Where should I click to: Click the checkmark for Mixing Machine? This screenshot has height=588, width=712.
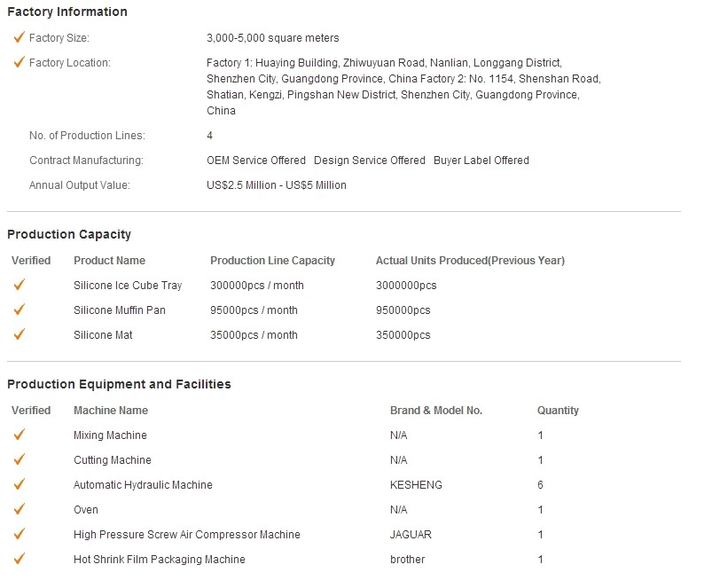[20, 435]
